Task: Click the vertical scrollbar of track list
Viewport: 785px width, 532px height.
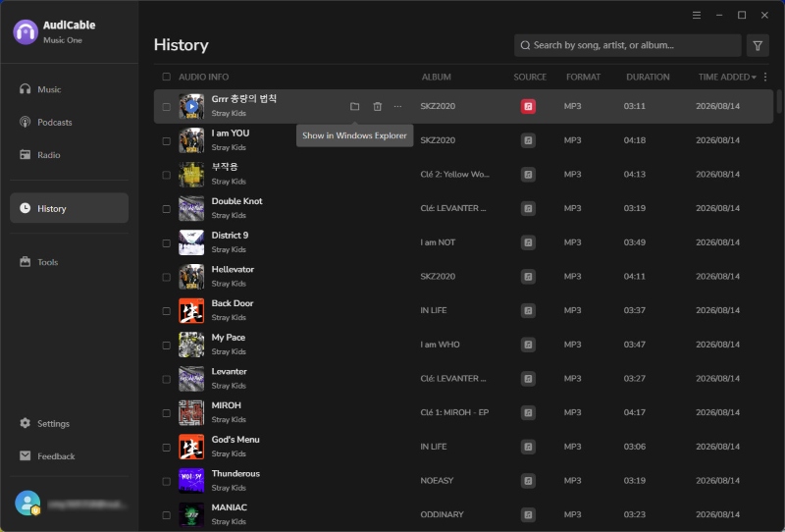Action: [x=779, y=102]
